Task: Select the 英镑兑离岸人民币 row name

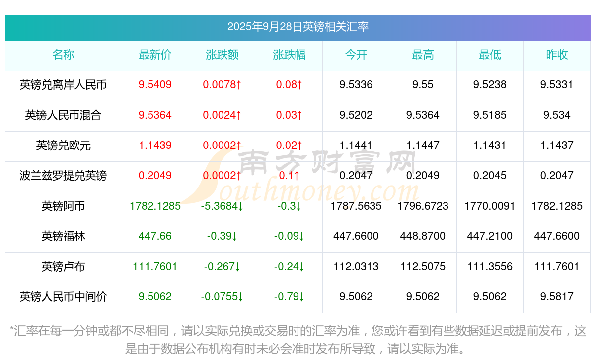Action: click(x=63, y=85)
